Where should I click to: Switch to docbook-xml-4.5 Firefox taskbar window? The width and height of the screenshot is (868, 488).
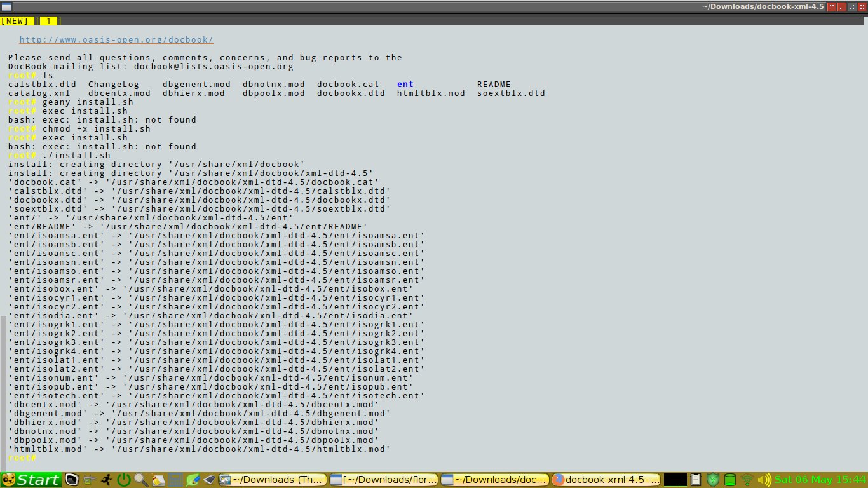point(606,480)
